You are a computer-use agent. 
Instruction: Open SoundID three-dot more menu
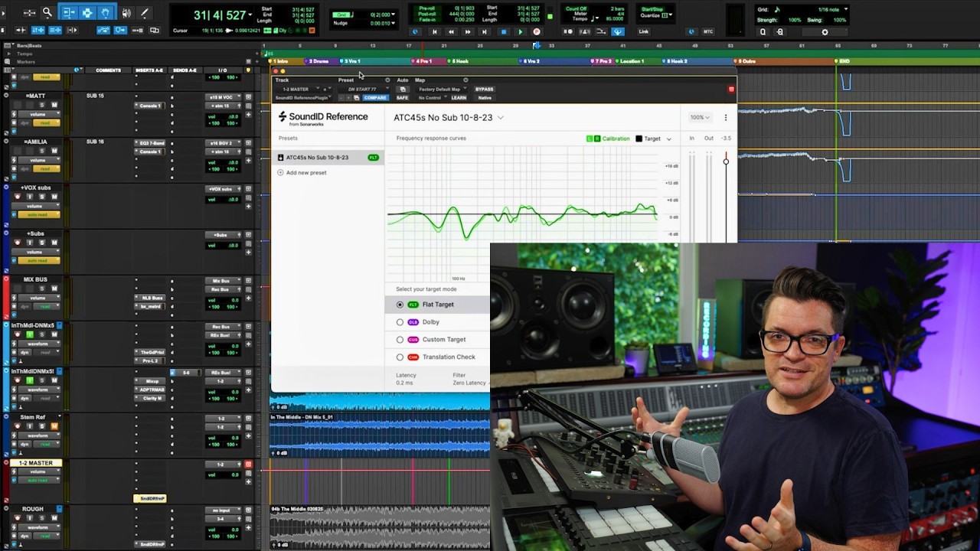[x=725, y=117]
